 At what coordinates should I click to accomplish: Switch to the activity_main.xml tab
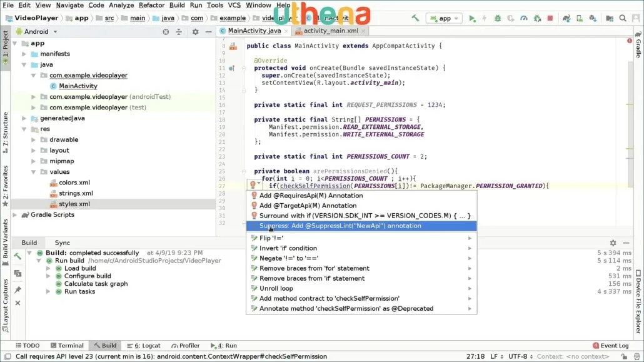point(330,31)
